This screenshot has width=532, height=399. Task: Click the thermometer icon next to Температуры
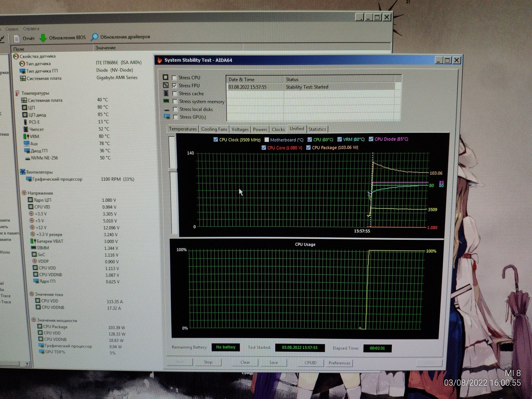point(17,93)
